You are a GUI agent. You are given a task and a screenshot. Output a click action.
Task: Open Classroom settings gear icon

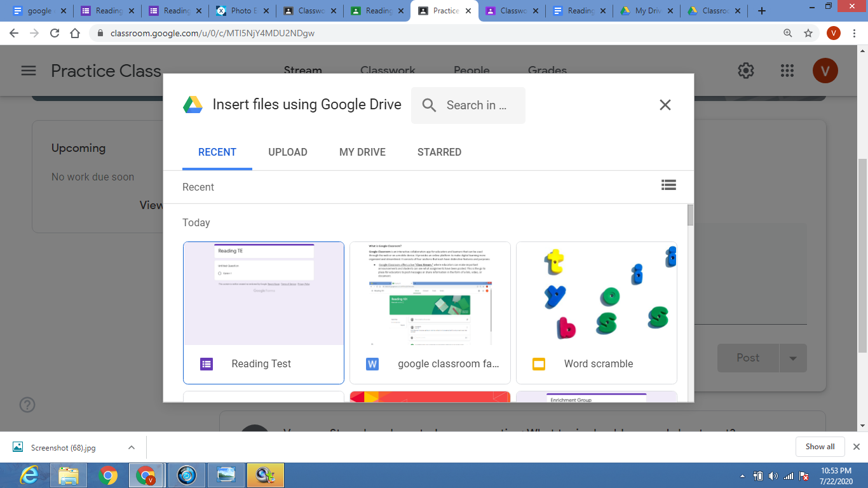[x=746, y=71]
